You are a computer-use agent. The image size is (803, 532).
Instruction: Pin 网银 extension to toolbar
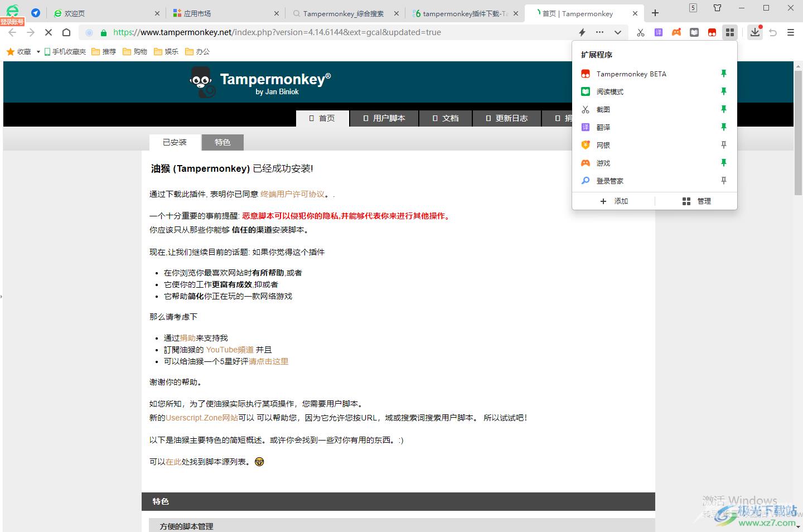[x=724, y=145]
